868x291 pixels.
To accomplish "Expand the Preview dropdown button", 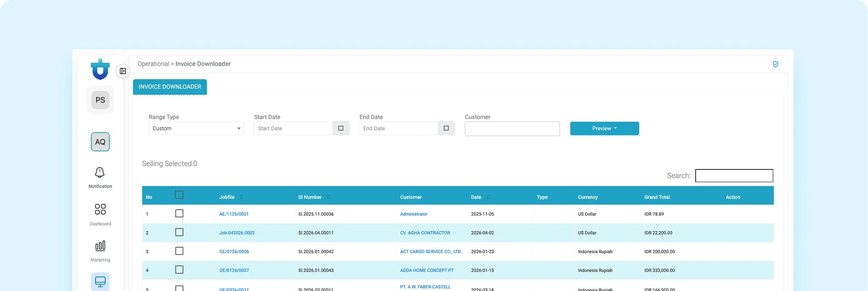I will (x=604, y=128).
